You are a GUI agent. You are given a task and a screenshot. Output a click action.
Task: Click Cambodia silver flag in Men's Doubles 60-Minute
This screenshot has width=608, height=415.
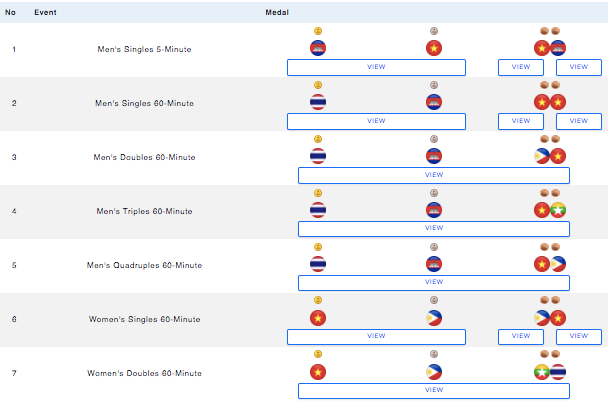tap(434, 156)
